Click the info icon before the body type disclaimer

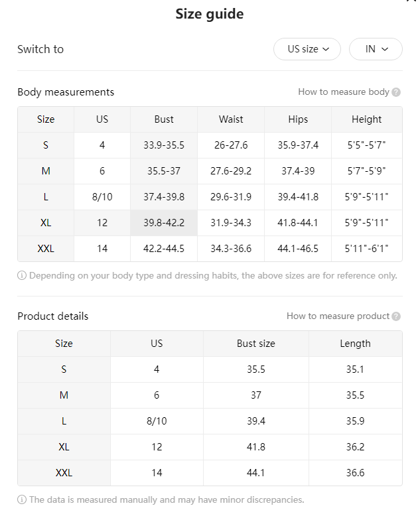tap(22, 275)
